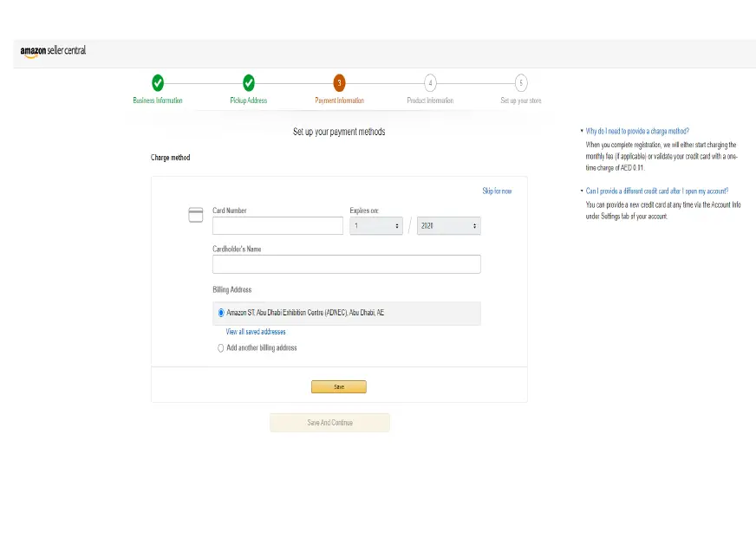
Task: Click the Amazon Seller Central logo
Action: (x=53, y=51)
